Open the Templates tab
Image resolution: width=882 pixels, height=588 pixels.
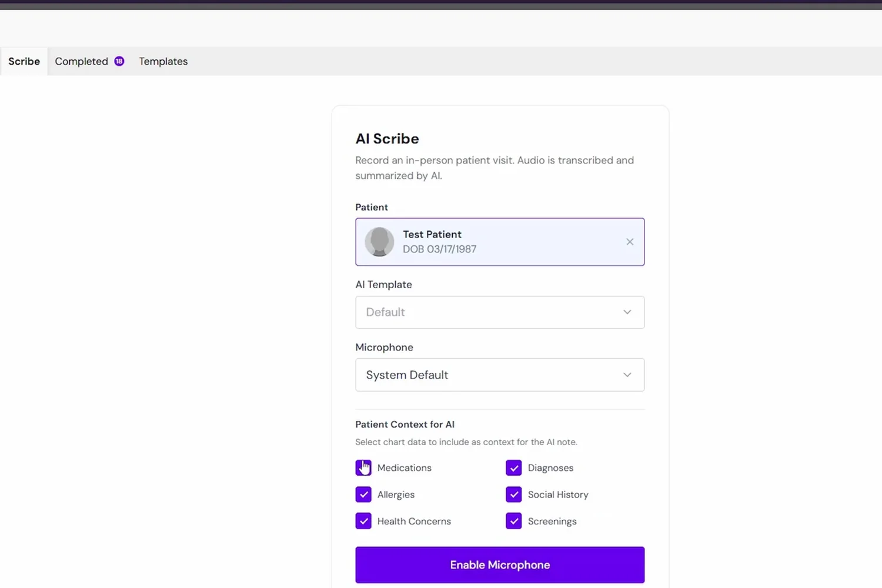163,61
